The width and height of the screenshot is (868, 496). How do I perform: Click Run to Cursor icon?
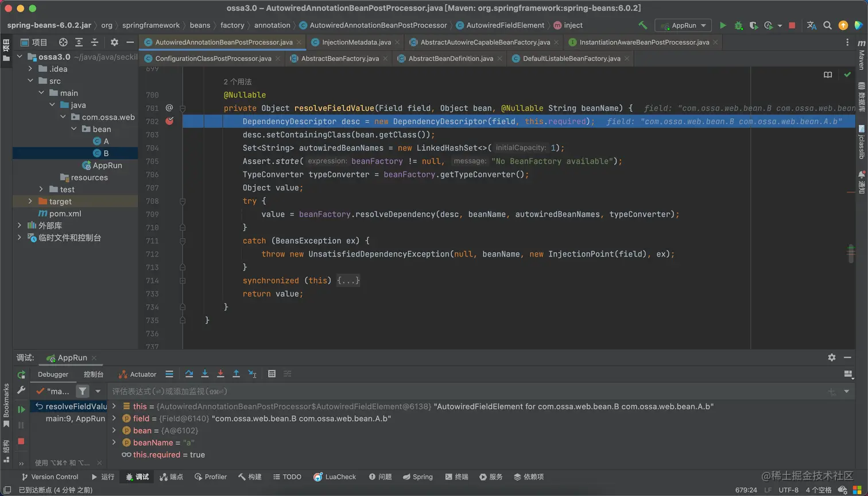coord(252,374)
